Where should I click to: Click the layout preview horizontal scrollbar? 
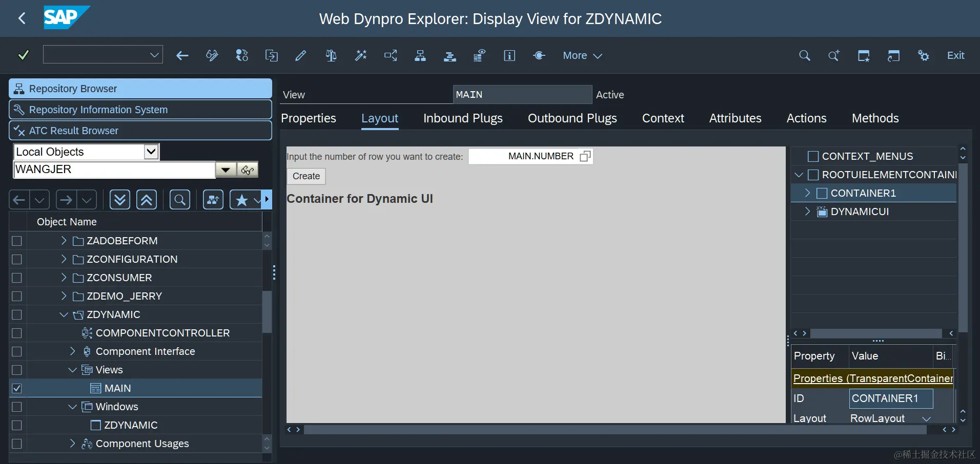(x=615, y=430)
